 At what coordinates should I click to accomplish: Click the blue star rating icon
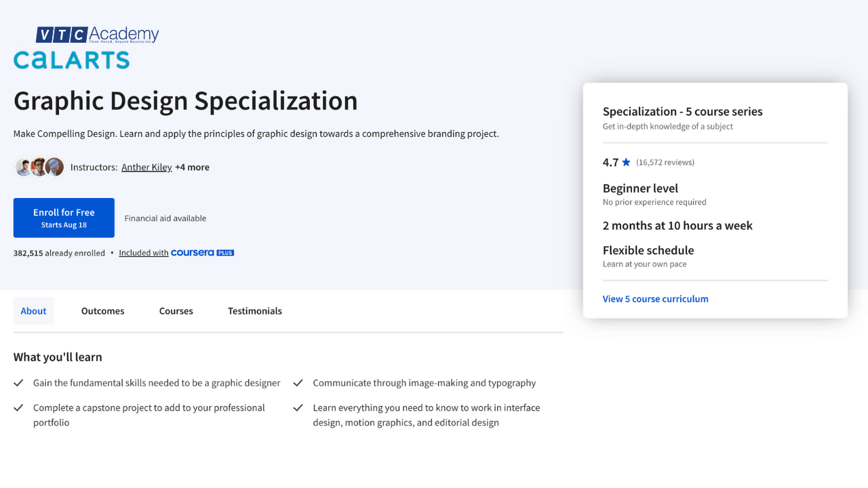click(x=626, y=161)
